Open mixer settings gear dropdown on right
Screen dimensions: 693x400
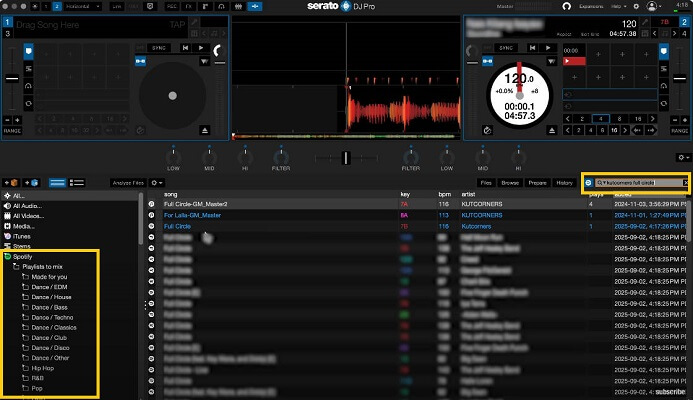click(x=683, y=157)
